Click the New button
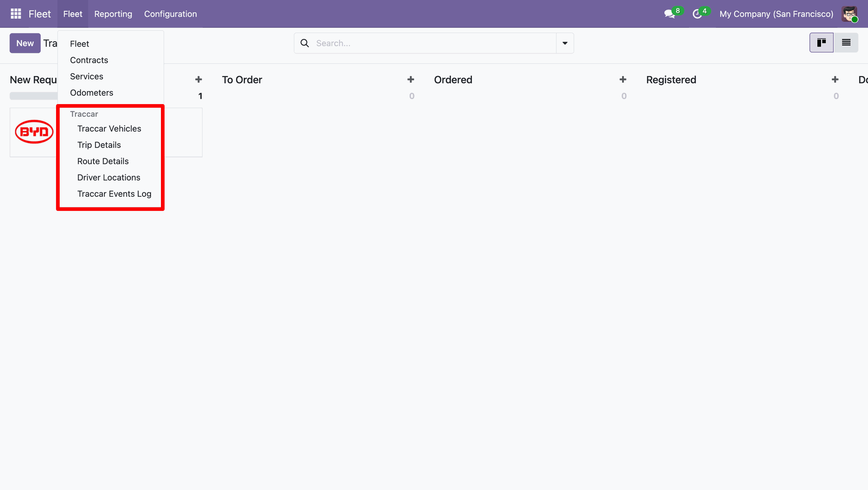The height and width of the screenshot is (490, 868). [x=25, y=43]
